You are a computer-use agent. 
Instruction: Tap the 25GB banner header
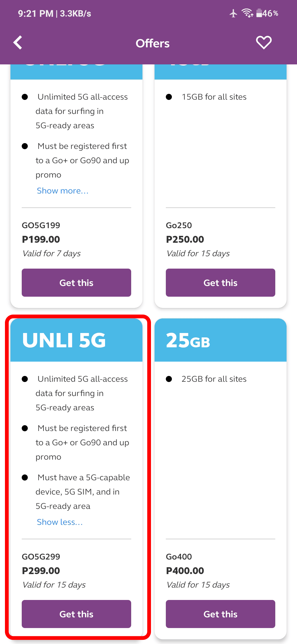point(220,340)
